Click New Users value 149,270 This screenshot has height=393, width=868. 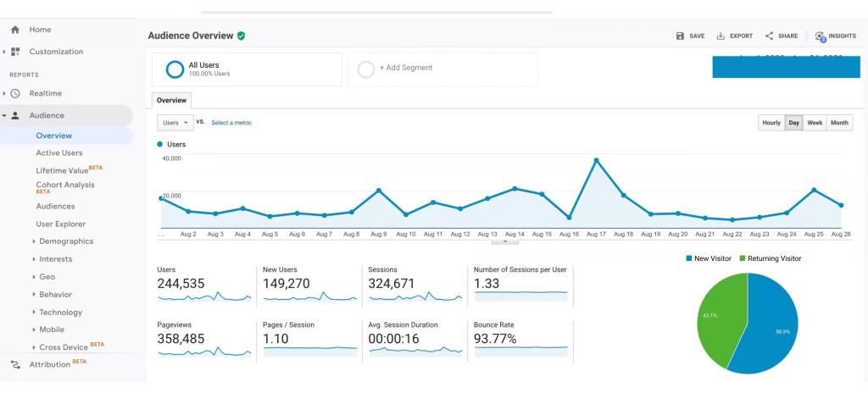[x=287, y=284]
